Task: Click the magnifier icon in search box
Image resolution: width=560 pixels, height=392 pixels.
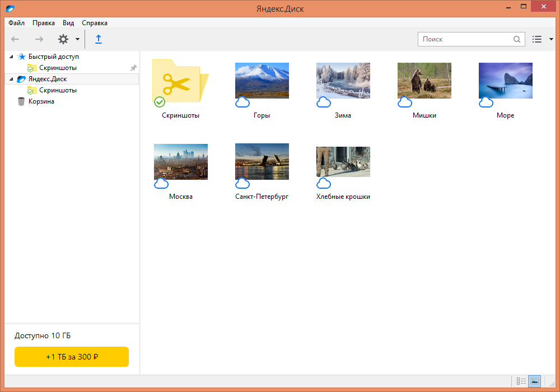Action: point(516,39)
